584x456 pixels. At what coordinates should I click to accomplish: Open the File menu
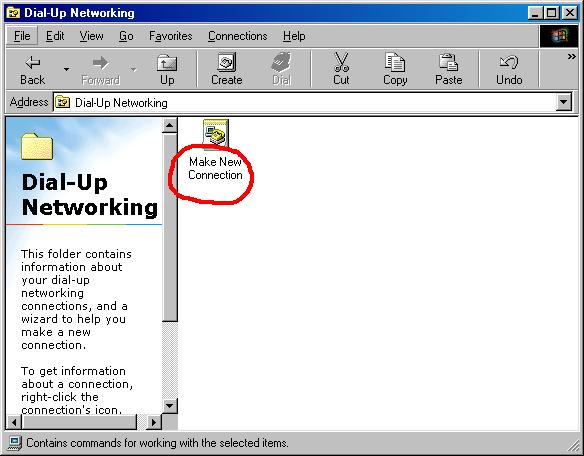22,36
